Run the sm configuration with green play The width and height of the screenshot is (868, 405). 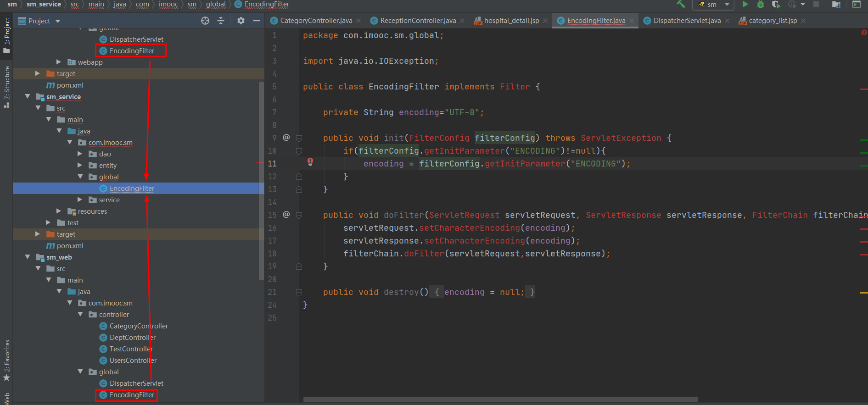745,4
